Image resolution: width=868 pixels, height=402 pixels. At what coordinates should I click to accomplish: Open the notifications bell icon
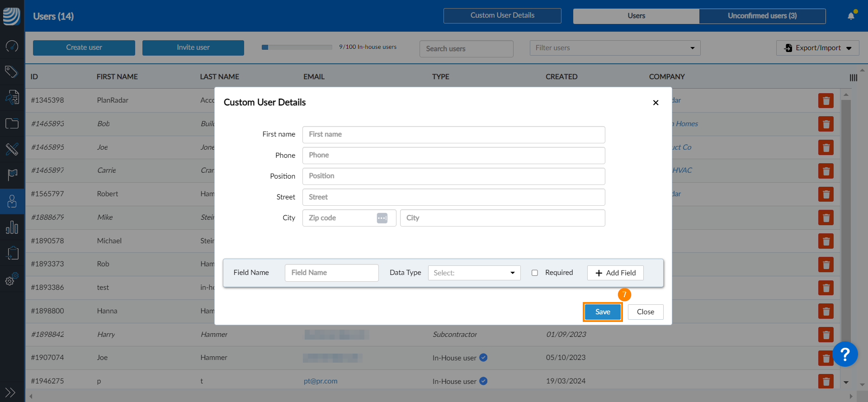(x=851, y=16)
